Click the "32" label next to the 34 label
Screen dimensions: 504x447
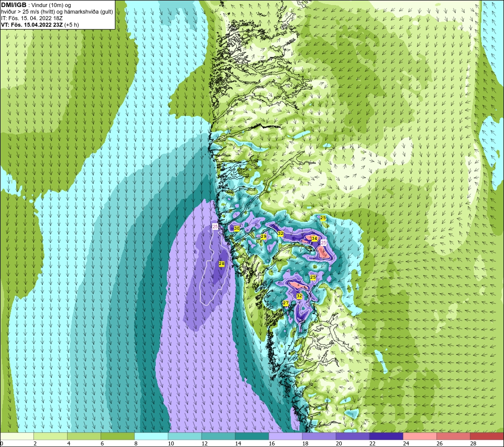[281, 233]
